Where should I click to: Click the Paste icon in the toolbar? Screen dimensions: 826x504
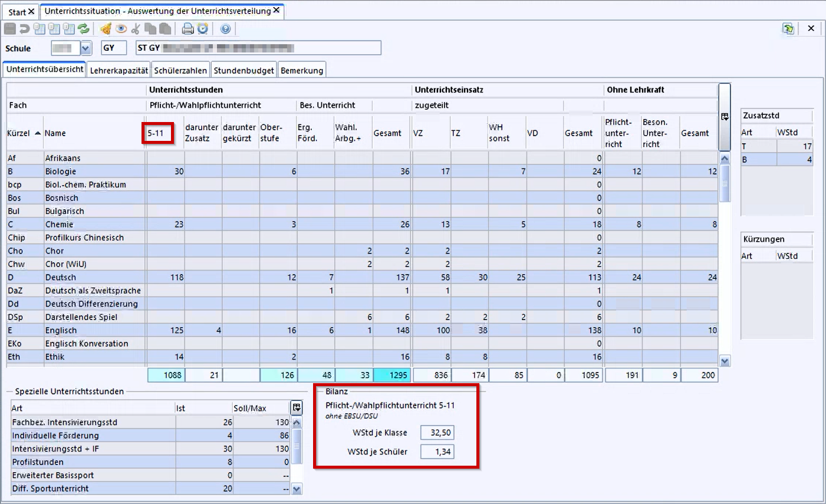tap(165, 28)
